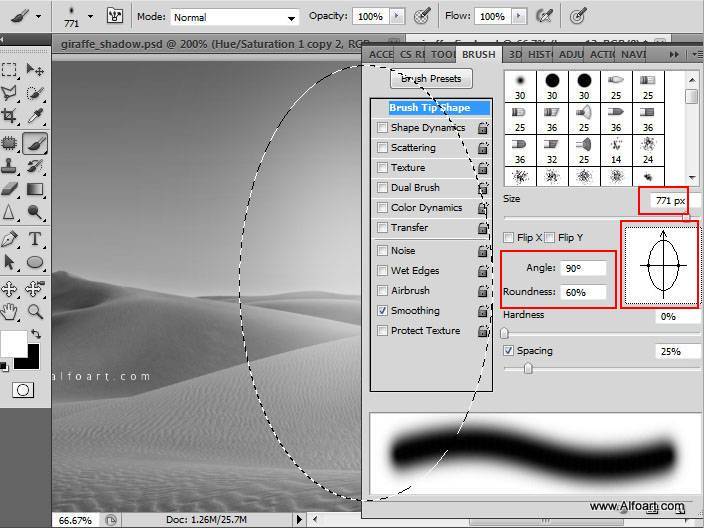Click the Brush Presets button
Viewport: 704px width, 528px height.
[431, 79]
